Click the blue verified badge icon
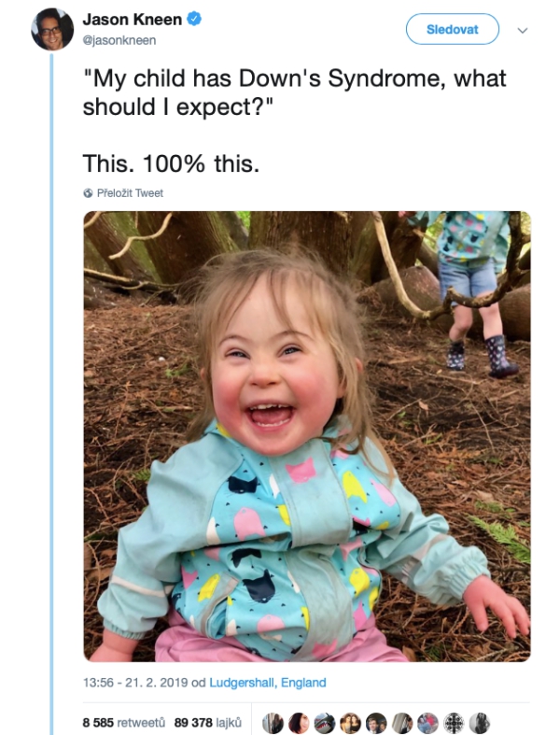 (194, 19)
